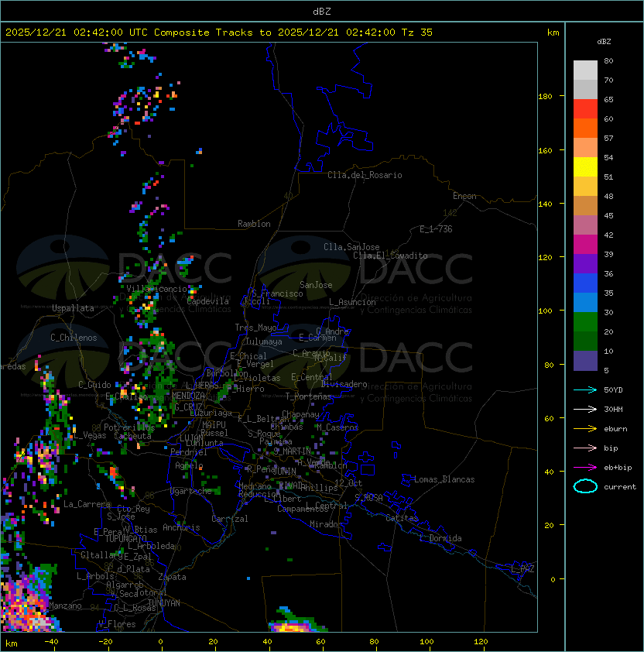Choose the tan 48–45 dBZ swatch
Image resolution: width=644 pixels, height=652 pixels.
pos(585,205)
